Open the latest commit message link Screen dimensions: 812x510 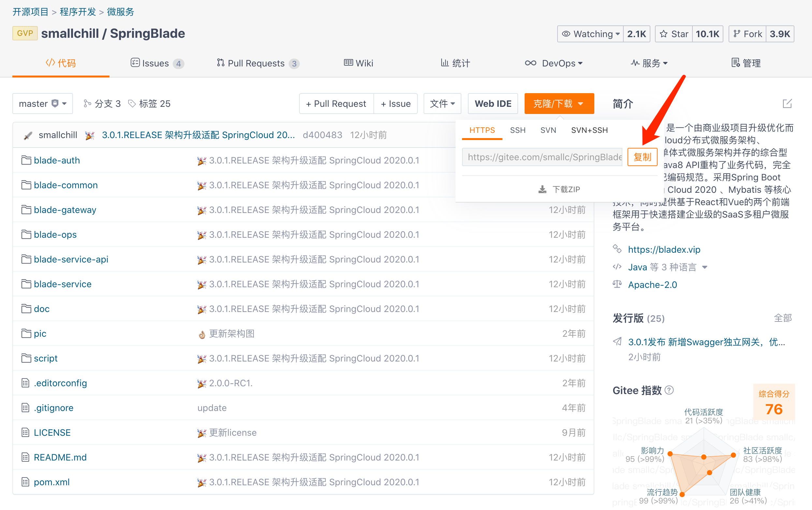(198, 135)
